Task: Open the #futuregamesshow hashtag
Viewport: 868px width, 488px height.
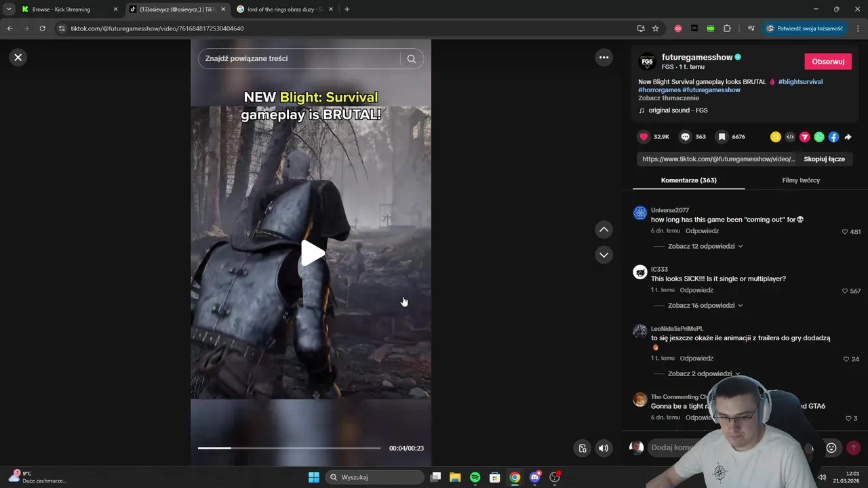Action: [x=711, y=90]
